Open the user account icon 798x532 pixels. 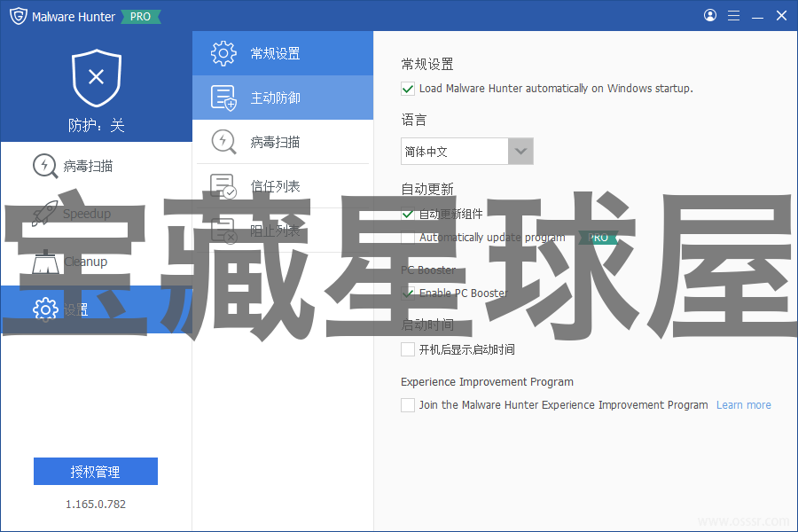pos(710,15)
